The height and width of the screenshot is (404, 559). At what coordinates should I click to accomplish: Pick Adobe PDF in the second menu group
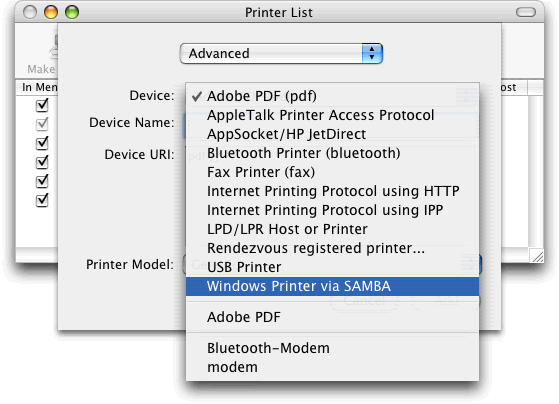332,317
